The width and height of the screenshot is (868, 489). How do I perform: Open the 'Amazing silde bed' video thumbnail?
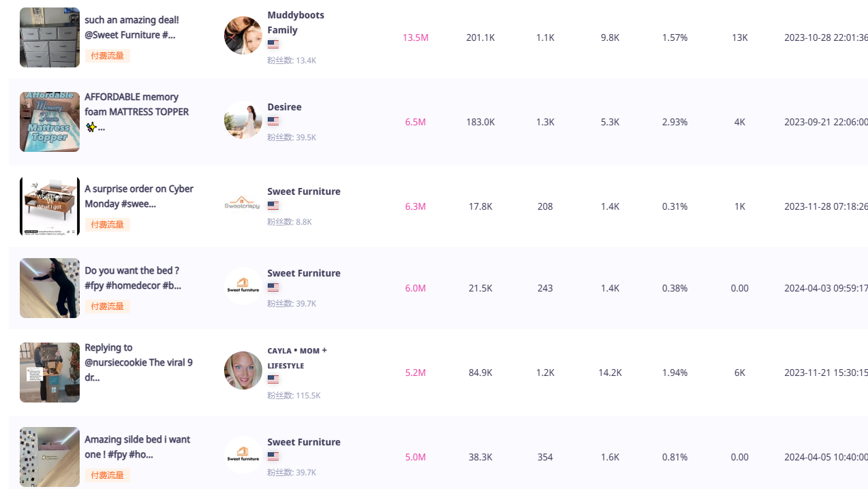[50, 457]
